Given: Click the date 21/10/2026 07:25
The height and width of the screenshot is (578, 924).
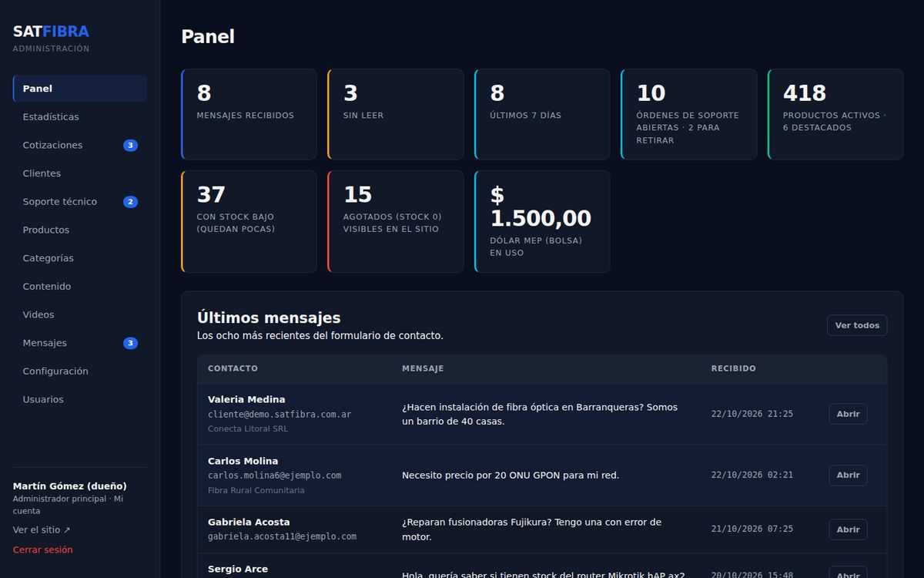Looking at the screenshot, I should tap(752, 529).
